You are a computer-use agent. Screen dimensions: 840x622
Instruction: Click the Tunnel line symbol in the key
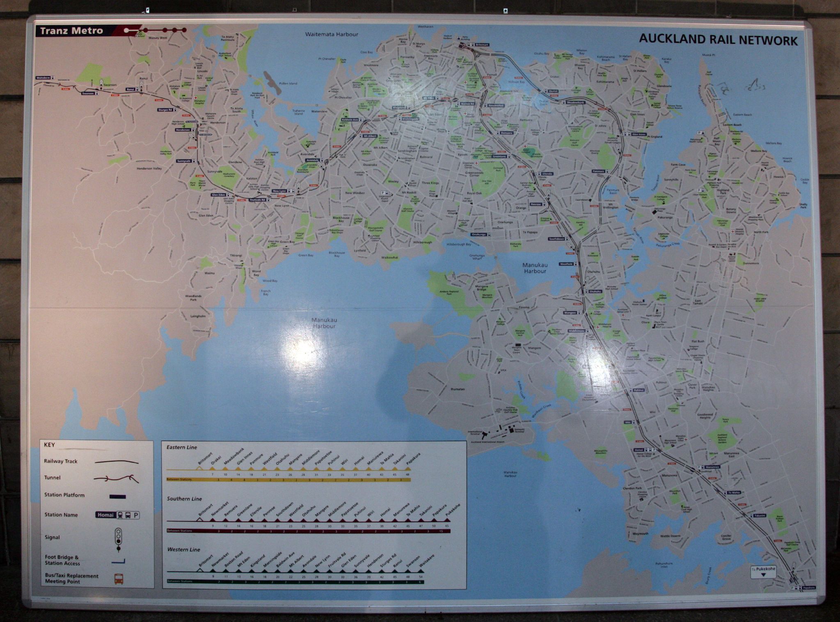116,478
